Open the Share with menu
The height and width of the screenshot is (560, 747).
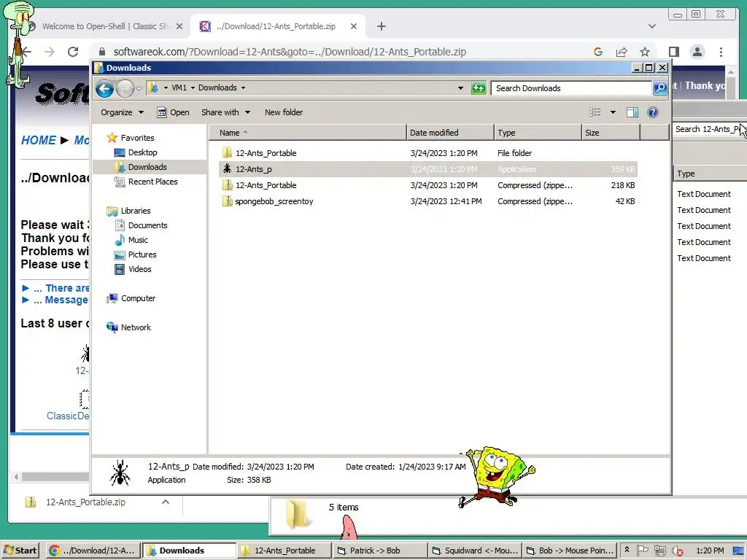pyautogui.click(x=225, y=112)
